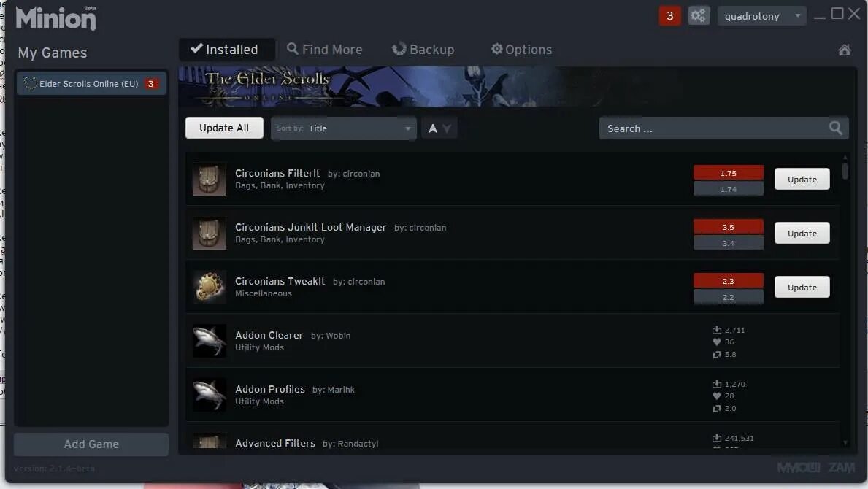Select the Circonians TweakIt gear thumbnail
868x489 pixels.
(210, 287)
